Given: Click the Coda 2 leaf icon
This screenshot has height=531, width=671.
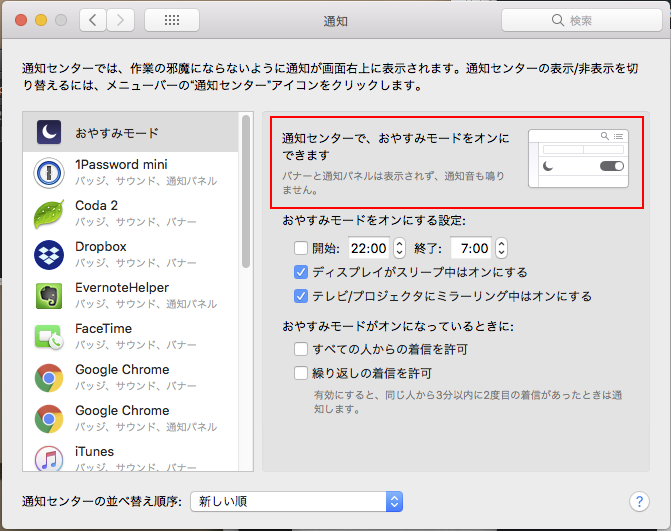Looking at the screenshot, I should 49,214.
